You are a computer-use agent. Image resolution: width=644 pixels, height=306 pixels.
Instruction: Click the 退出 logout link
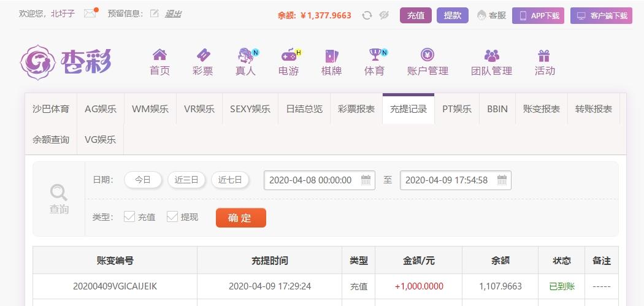coord(173,14)
